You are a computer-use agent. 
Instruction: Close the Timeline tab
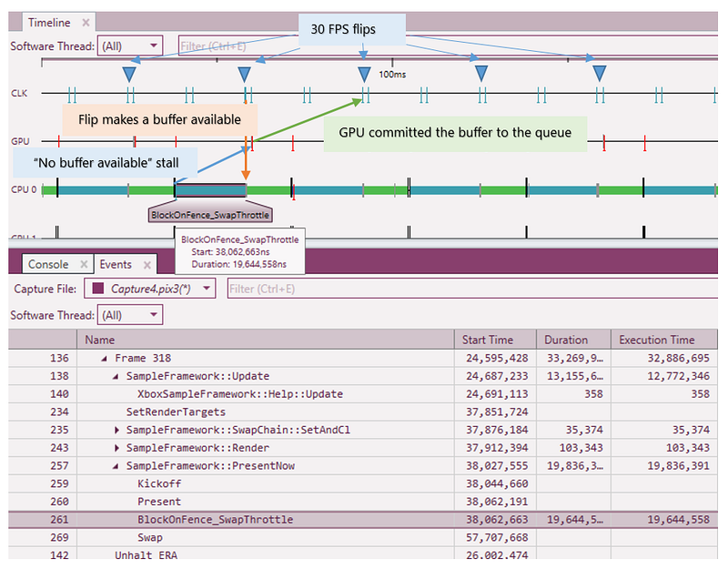coord(86,22)
